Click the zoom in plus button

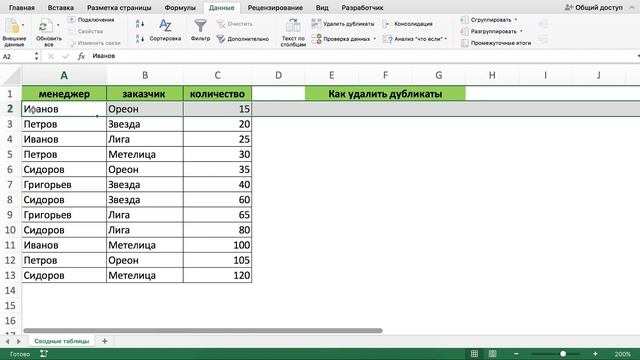coord(595,354)
